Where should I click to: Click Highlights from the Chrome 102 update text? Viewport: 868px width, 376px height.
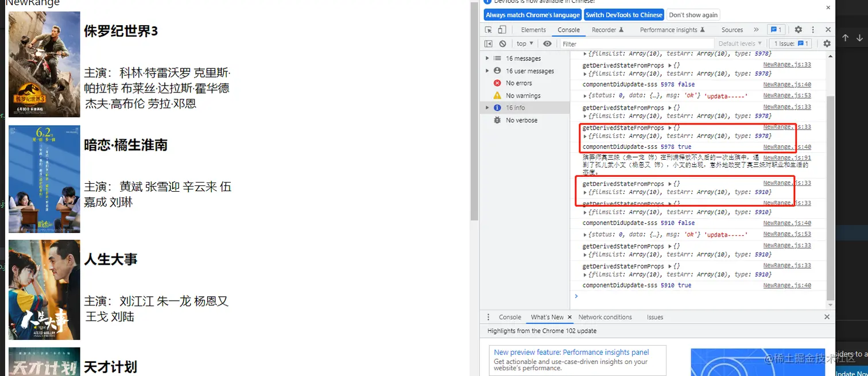point(542,331)
